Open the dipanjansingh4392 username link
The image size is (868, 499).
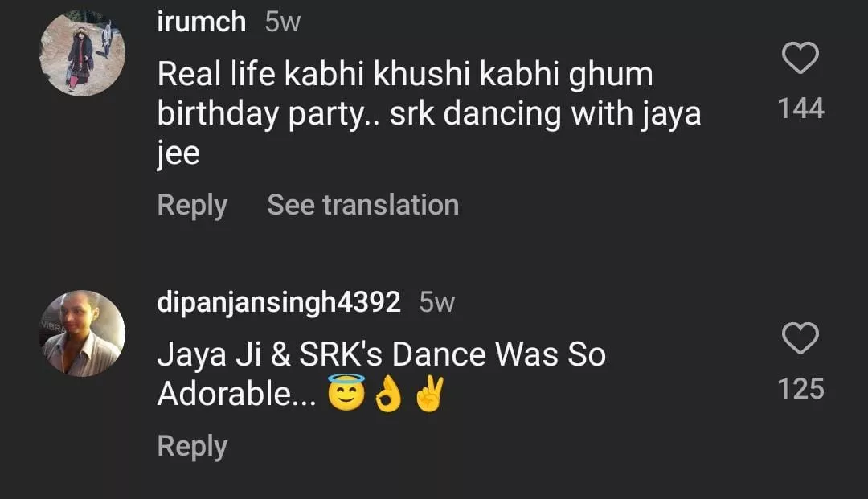[278, 302]
